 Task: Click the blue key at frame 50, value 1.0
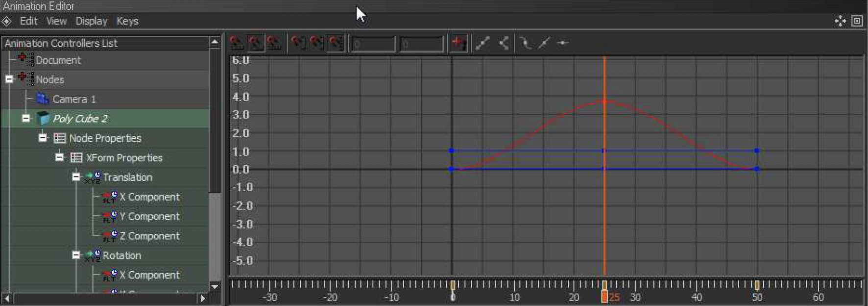pyautogui.click(x=757, y=151)
